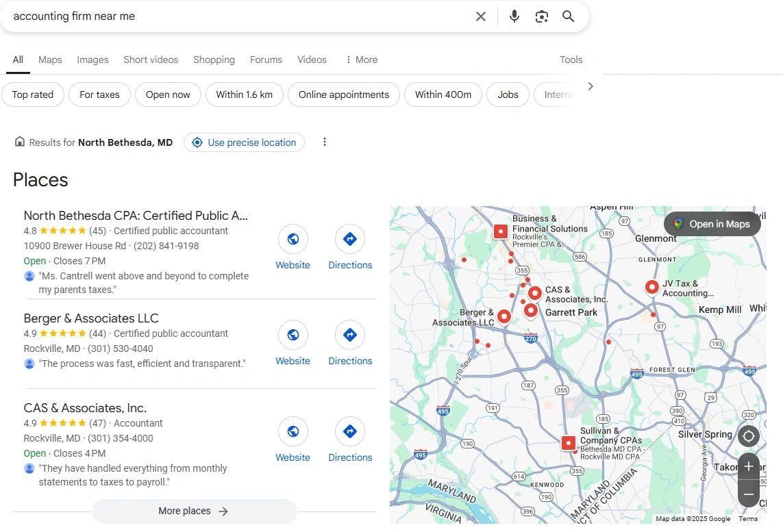Select CAS & Associates map pin
Viewport: 783px width, 532px height.
tap(535, 294)
